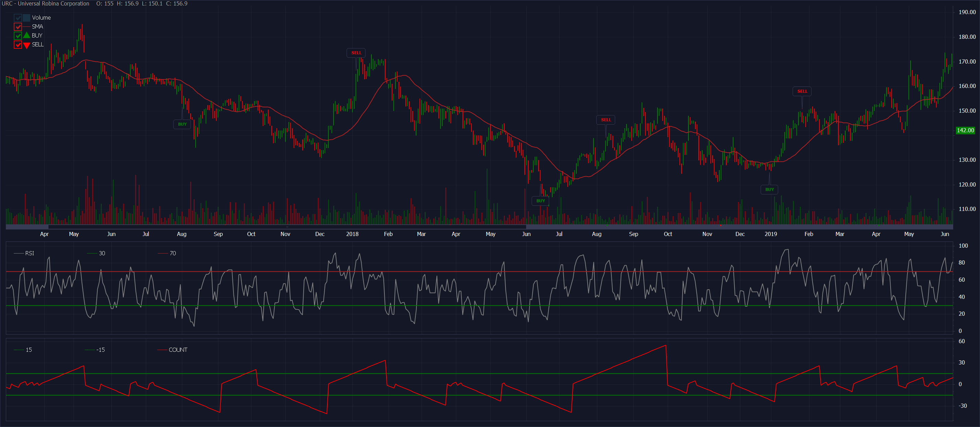The height and width of the screenshot is (427, 980).
Task: Click the green BUY triangle legend icon
Action: point(26,35)
